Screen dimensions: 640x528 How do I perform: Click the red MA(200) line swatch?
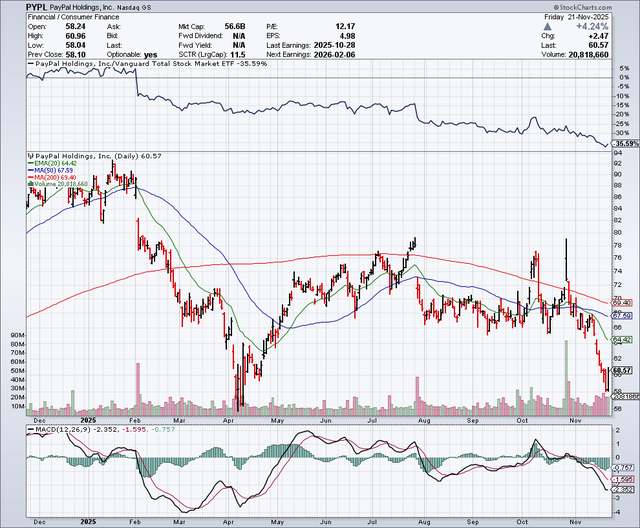31,177
